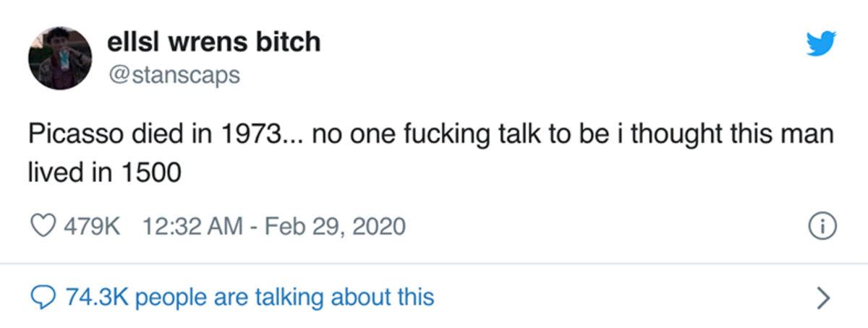Screen dimensions: 868x328
Task: Click the display name 'ellsl wrens bitch'
Action: tap(213, 42)
